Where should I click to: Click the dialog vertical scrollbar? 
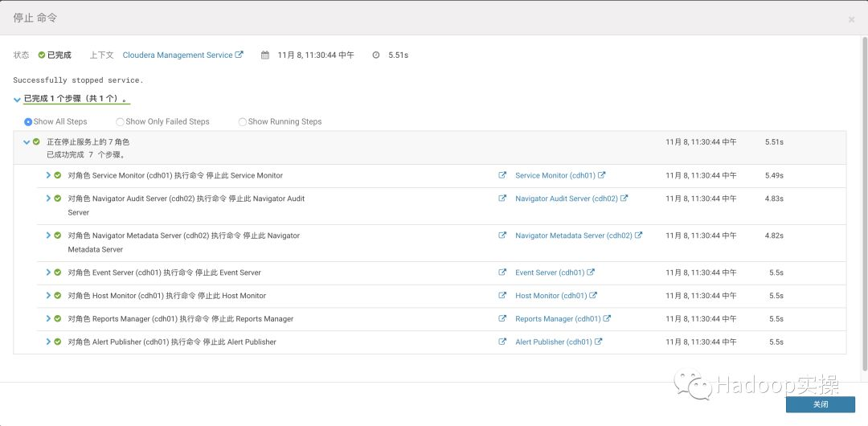(x=864, y=203)
